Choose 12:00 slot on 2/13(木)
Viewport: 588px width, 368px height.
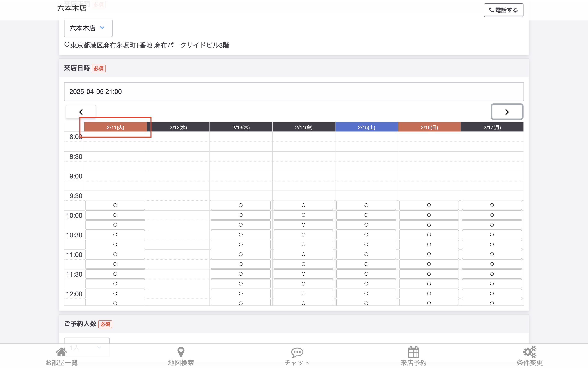click(x=241, y=294)
